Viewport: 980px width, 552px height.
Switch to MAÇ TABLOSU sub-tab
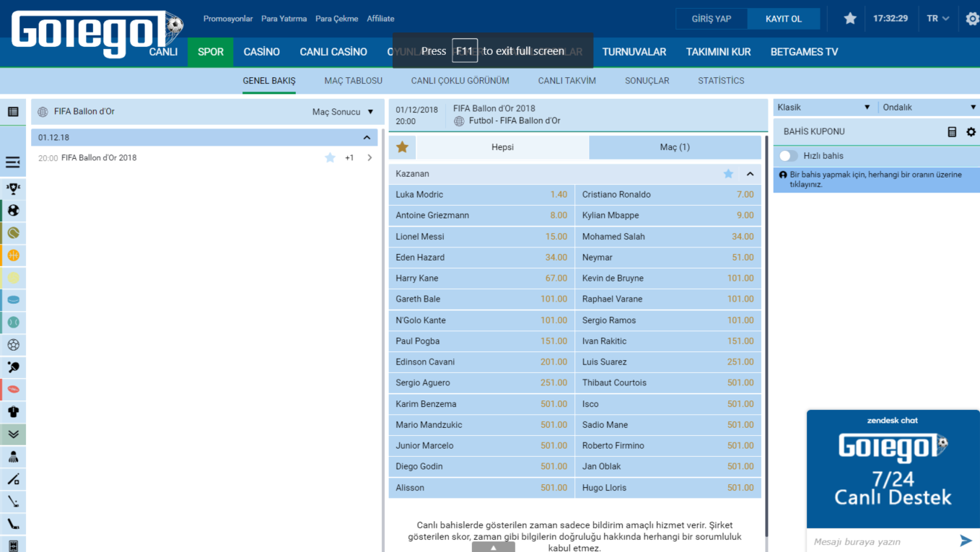[354, 81]
